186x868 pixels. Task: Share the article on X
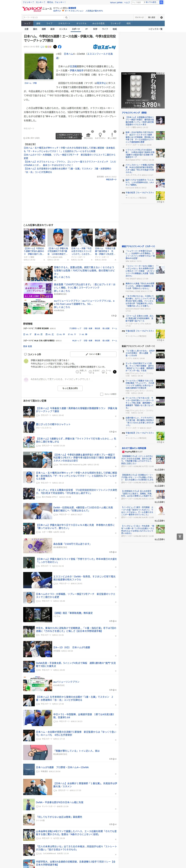[x=55, y=47]
